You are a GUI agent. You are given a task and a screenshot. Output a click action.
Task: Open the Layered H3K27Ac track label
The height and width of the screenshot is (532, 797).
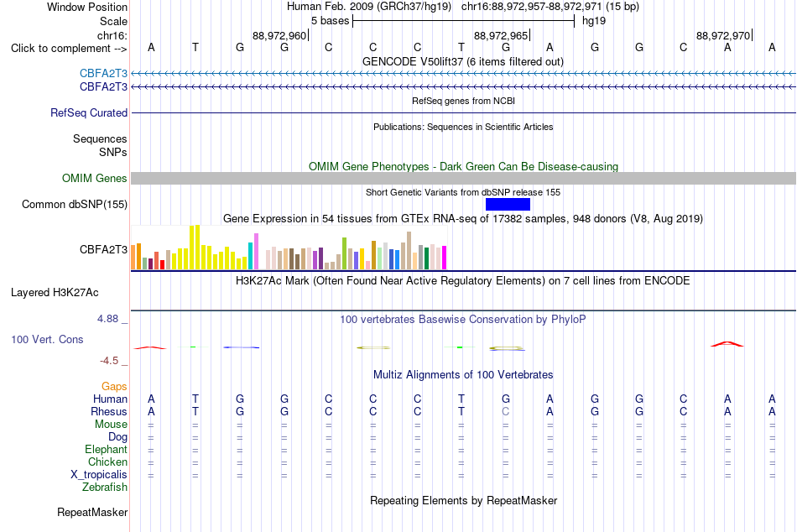55,293
